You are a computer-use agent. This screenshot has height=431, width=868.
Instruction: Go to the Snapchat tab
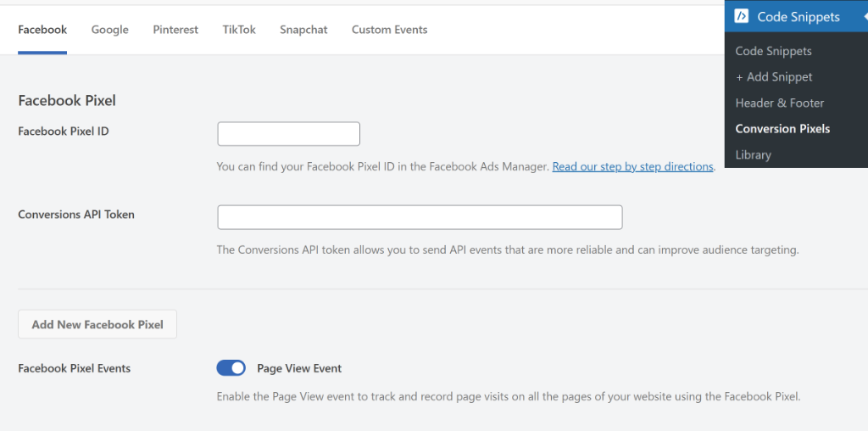click(x=303, y=30)
